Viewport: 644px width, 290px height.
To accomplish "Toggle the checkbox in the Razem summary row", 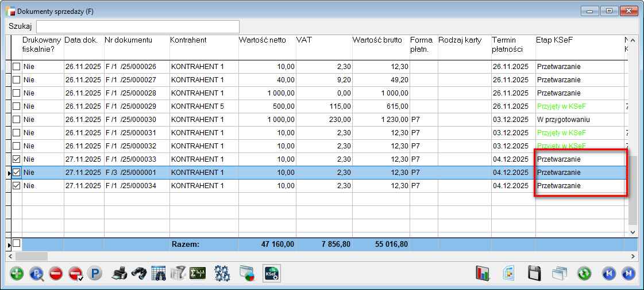I will [16, 244].
